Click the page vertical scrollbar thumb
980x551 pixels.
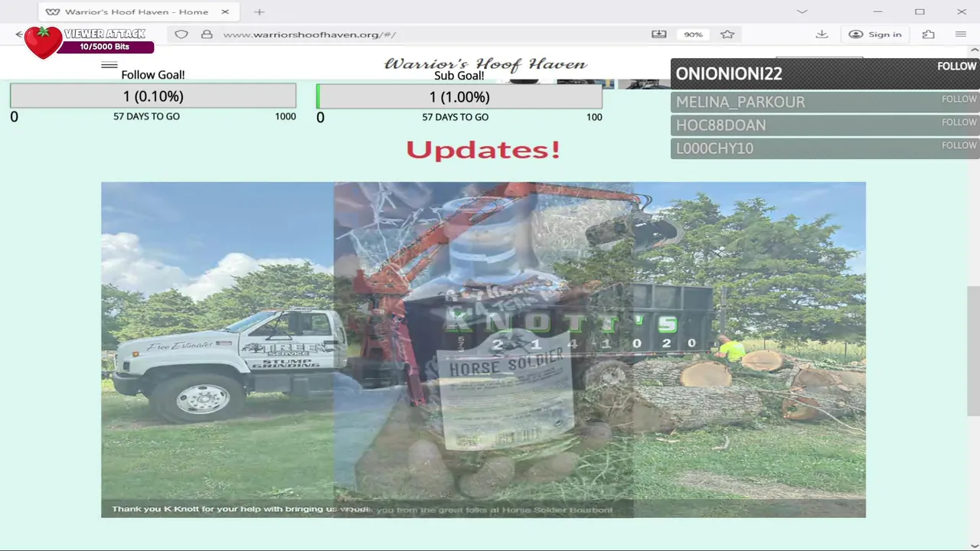[972, 351]
